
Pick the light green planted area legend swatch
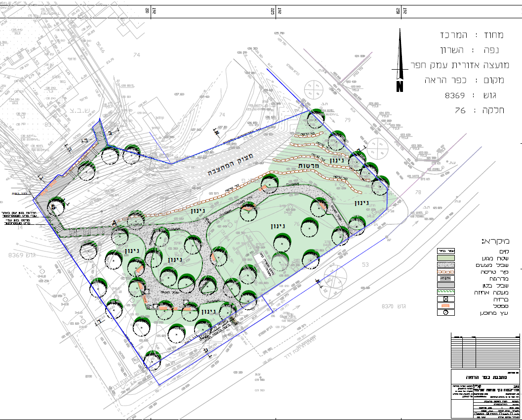point(446,257)
